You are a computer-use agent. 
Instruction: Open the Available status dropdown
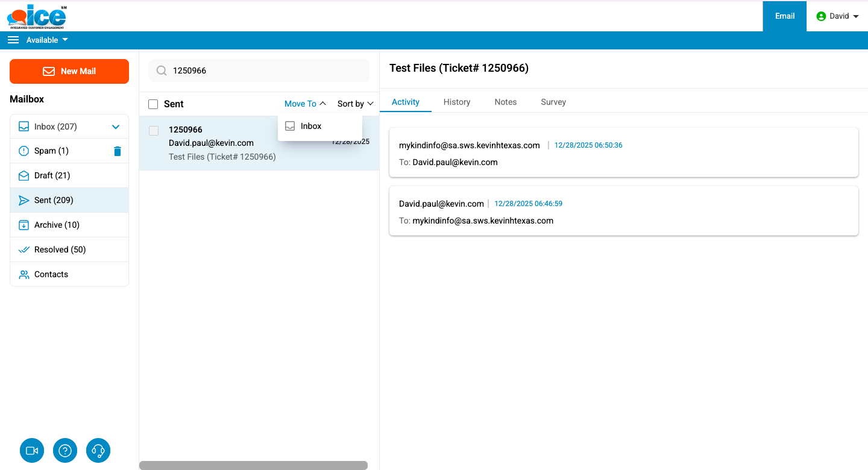47,40
